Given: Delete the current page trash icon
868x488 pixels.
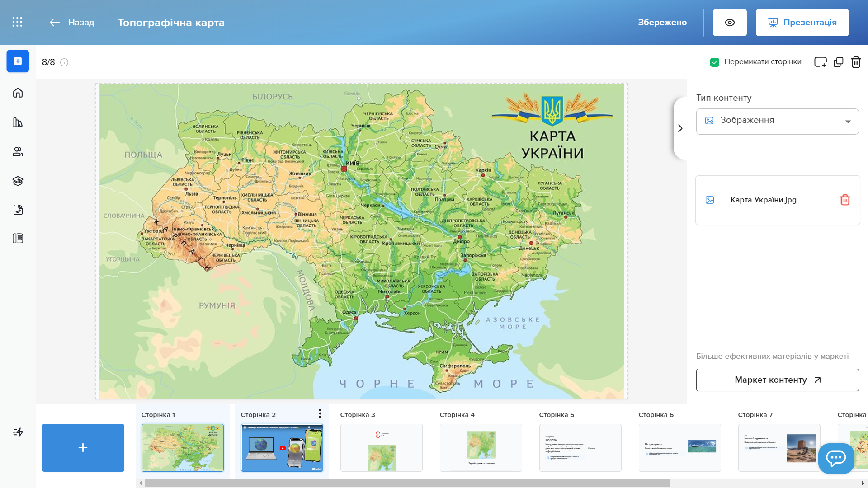Looking at the screenshot, I should point(856,62).
